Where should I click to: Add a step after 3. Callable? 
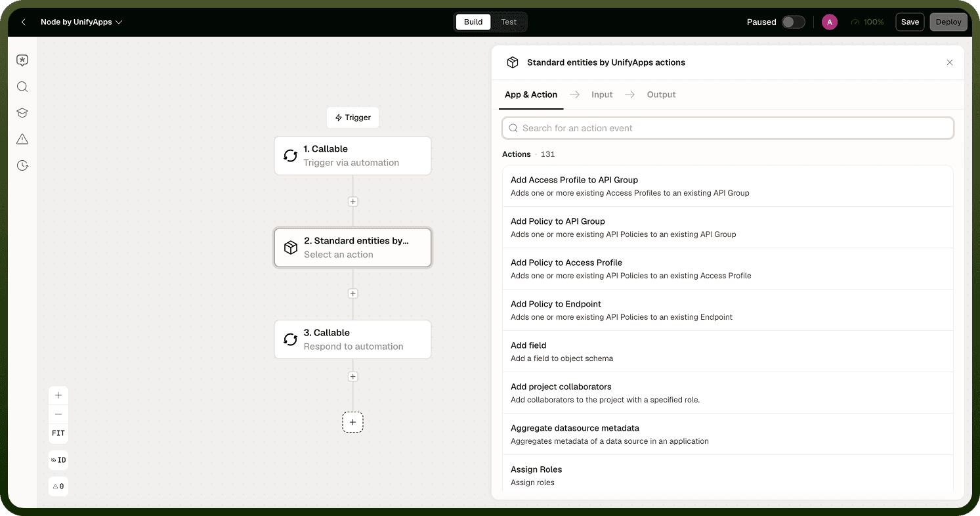click(x=352, y=377)
